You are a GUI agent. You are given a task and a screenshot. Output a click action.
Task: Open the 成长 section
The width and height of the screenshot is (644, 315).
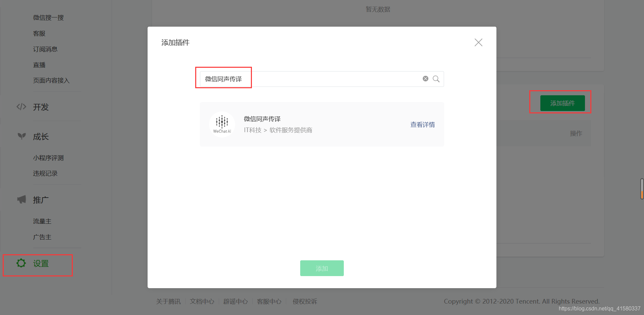point(41,137)
